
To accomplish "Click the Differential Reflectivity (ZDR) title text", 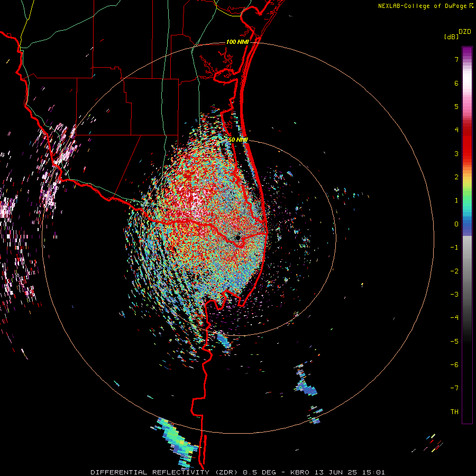I will pyautogui.click(x=166, y=472).
